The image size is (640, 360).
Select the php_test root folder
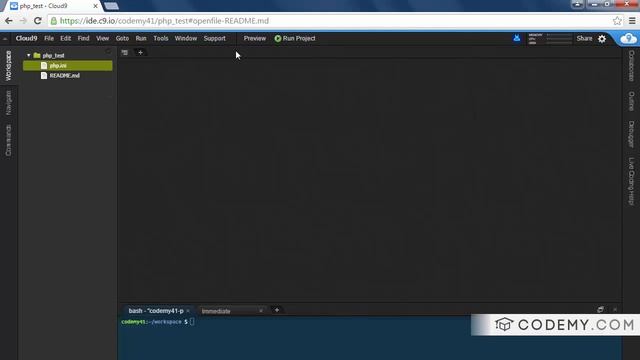pos(53,55)
